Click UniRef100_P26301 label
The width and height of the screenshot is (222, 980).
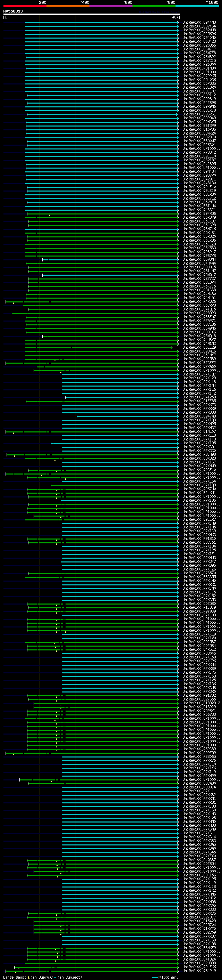[199, 145]
